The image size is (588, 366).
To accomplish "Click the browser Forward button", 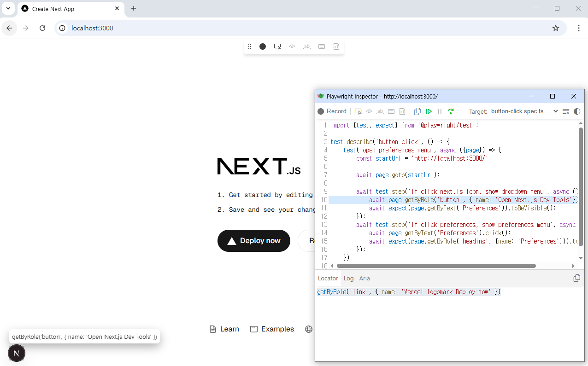I will coord(26,28).
